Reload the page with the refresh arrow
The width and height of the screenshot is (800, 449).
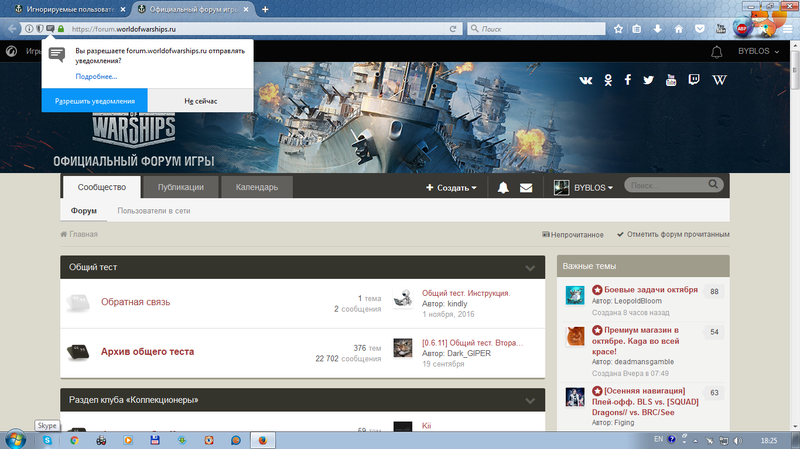[x=453, y=29]
